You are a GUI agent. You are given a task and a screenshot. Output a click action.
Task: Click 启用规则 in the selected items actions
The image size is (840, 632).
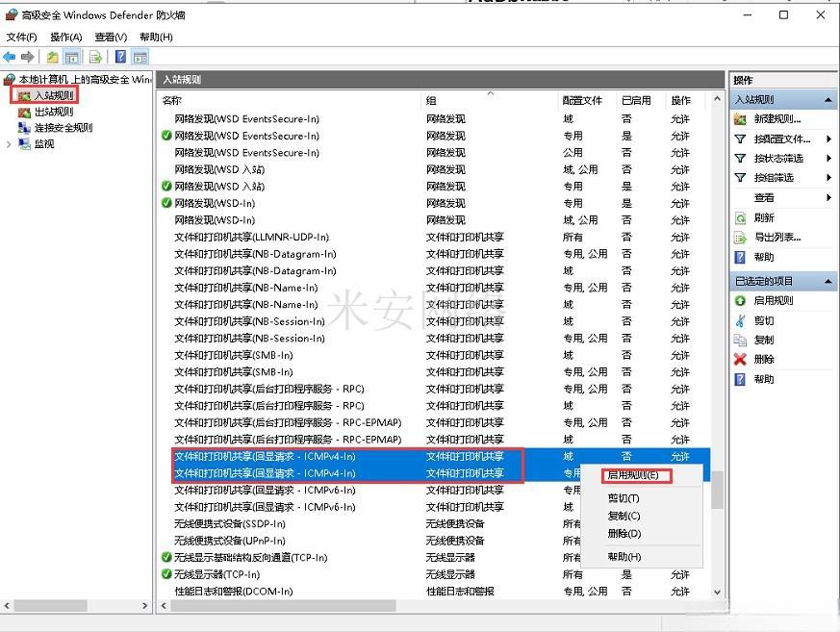tap(774, 301)
